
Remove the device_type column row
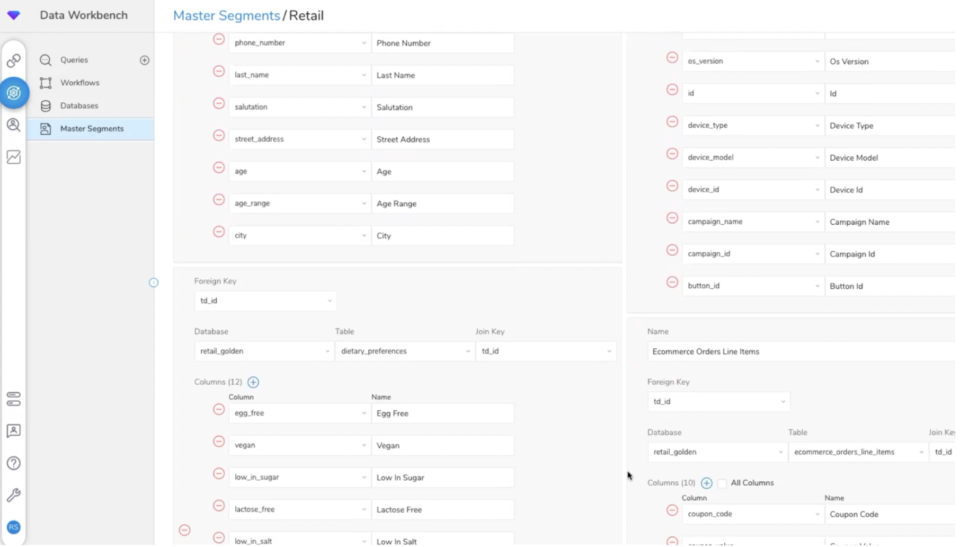tap(672, 122)
